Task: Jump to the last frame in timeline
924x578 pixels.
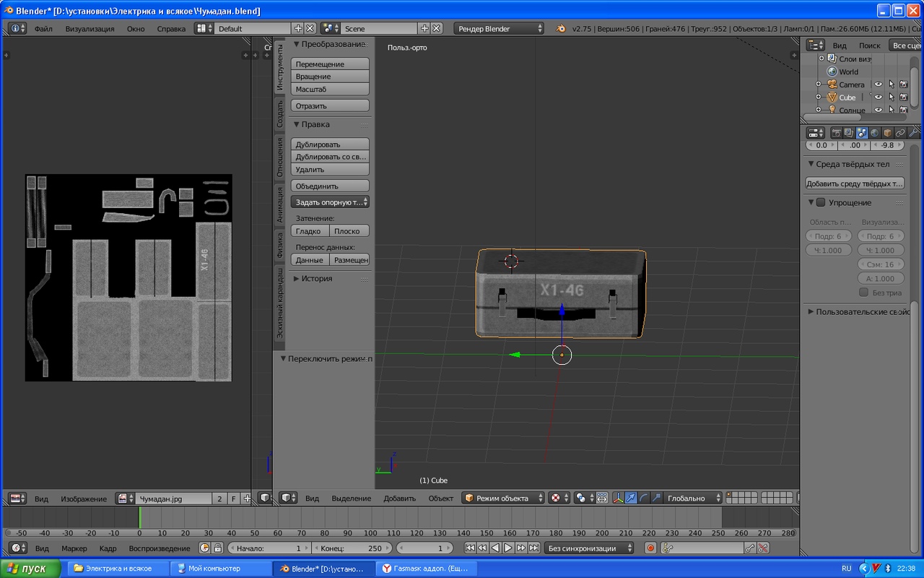Action: (534, 548)
